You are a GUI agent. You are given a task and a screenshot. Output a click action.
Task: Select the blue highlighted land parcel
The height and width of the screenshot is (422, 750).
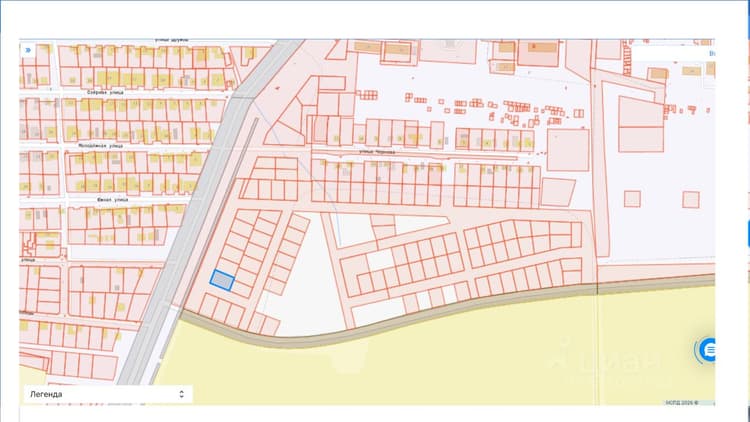click(222, 280)
